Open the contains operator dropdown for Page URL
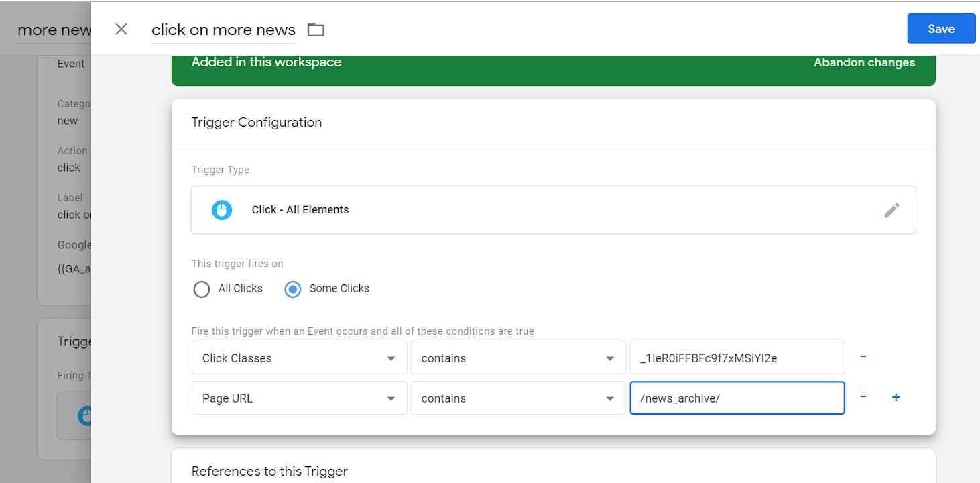Screen dimensions: 980x483 pyautogui.click(x=518, y=398)
